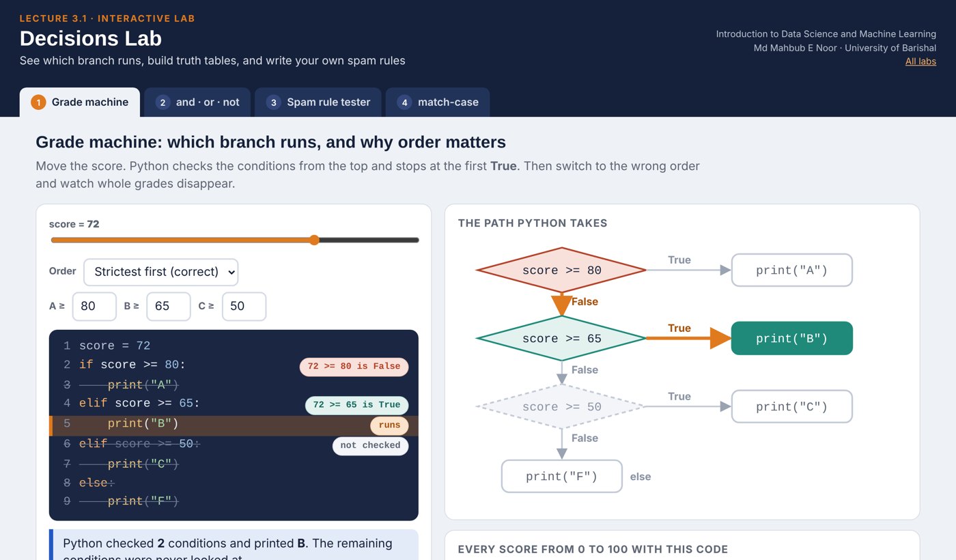The width and height of the screenshot is (956, 560).
Task: Click the 'not checked' badge
Action: point(370,446)
